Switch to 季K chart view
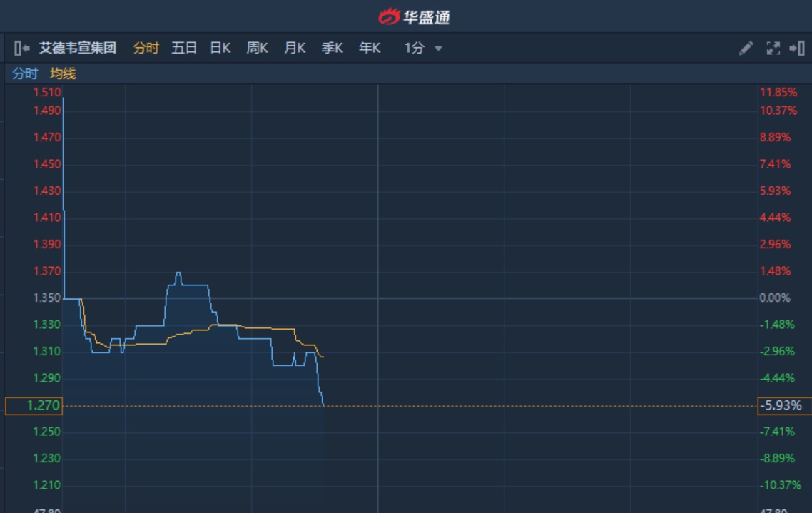The width and height of the screenshot is (812, 513). 332,49
